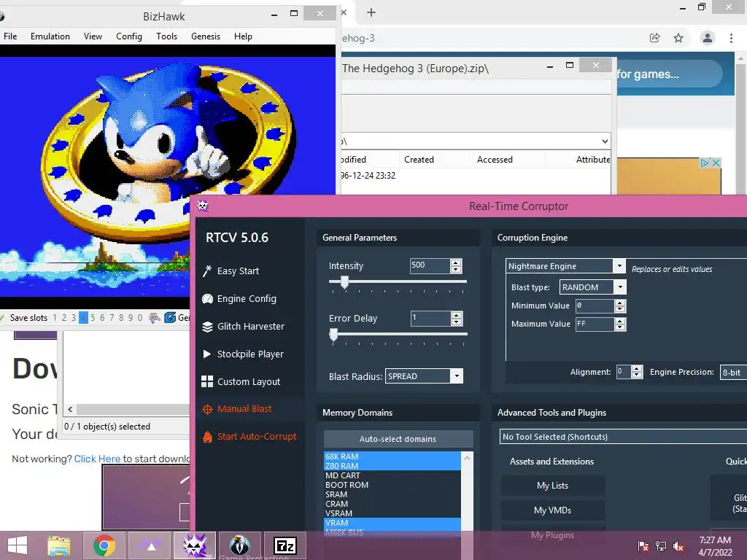
Task: Increase Intensity with up stepper arrow
Action: tap(456, 262)
